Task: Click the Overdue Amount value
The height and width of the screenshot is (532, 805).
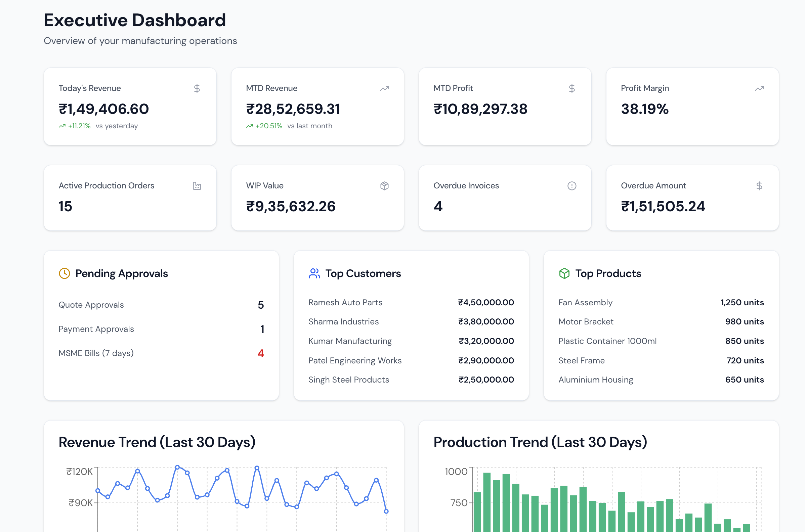Action: click(x=663, y=206)
